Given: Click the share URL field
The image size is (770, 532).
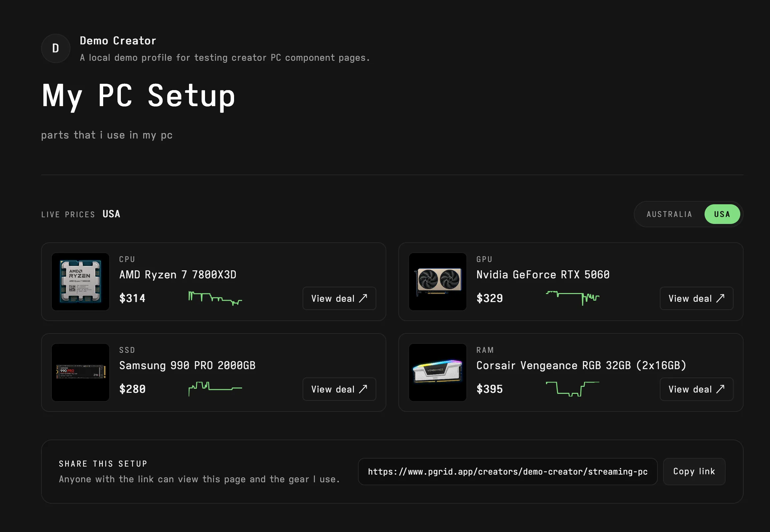Looking at the screenshot, I should pyautogui.click(x=508, y=472).
